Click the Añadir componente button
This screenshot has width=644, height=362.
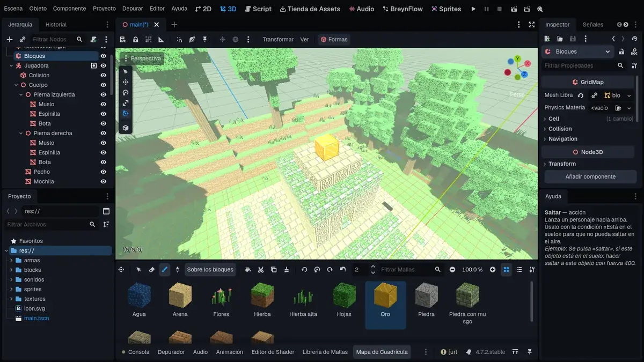pos(590,176)
